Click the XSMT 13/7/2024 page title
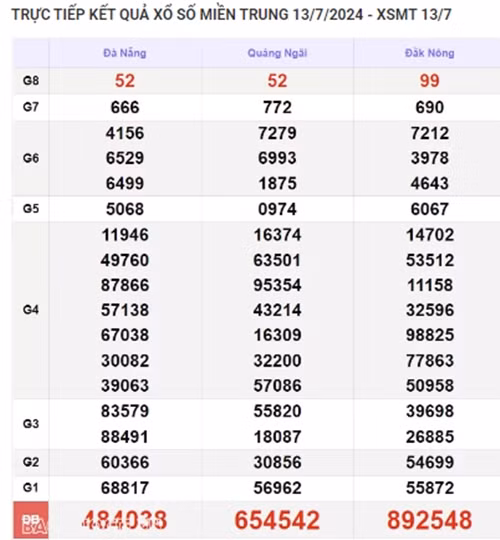Image resolution: width=500 pixels, height=540 pixels. point(231,14)
